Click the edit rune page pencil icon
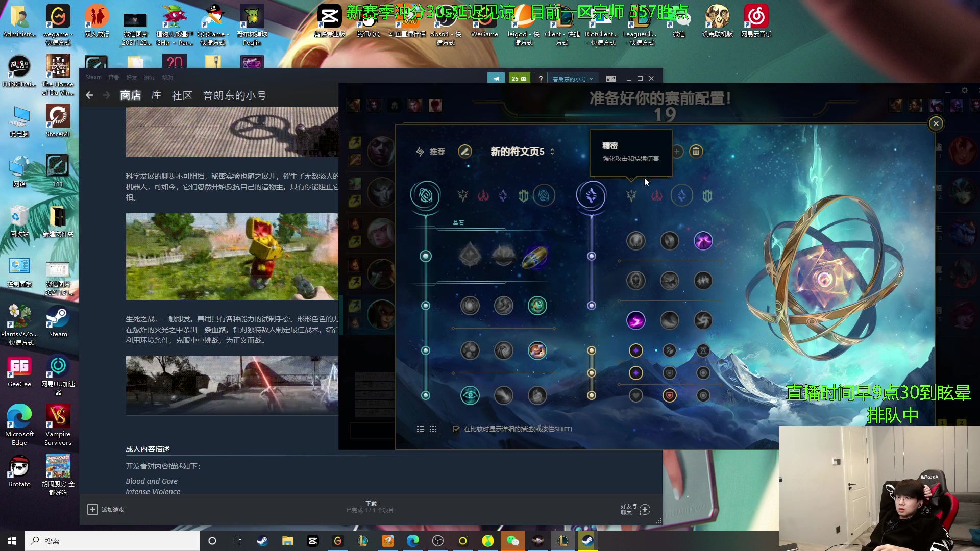 coord(464,152)
